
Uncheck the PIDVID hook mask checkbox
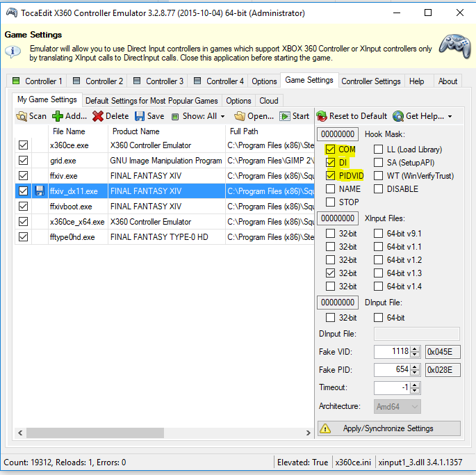330,176
